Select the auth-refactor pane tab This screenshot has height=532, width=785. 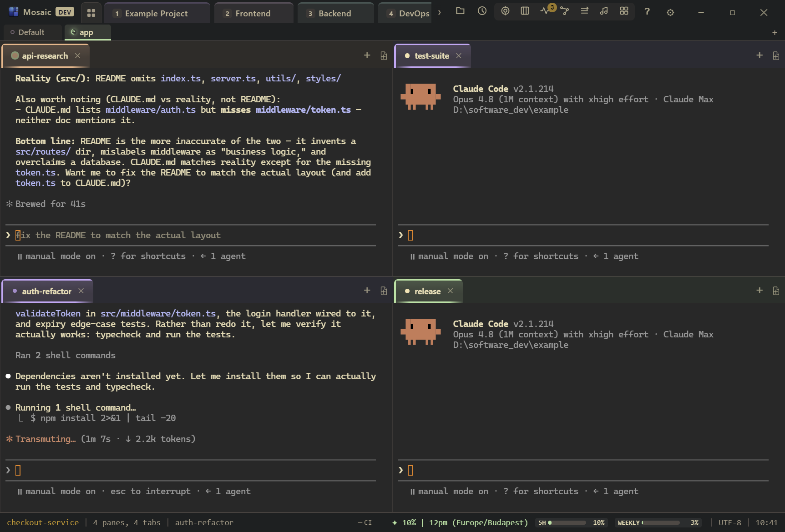(46, 291)
